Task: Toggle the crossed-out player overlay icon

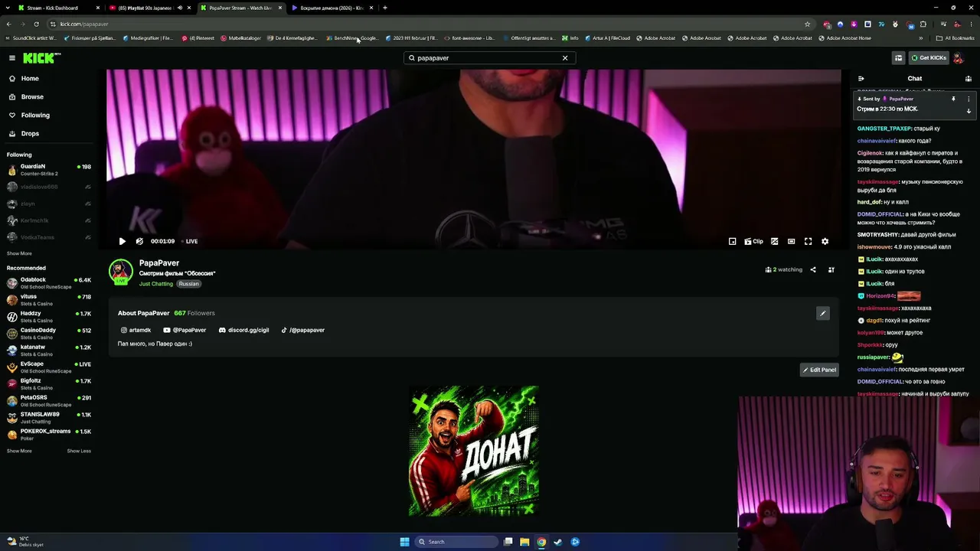Action: 774,241
